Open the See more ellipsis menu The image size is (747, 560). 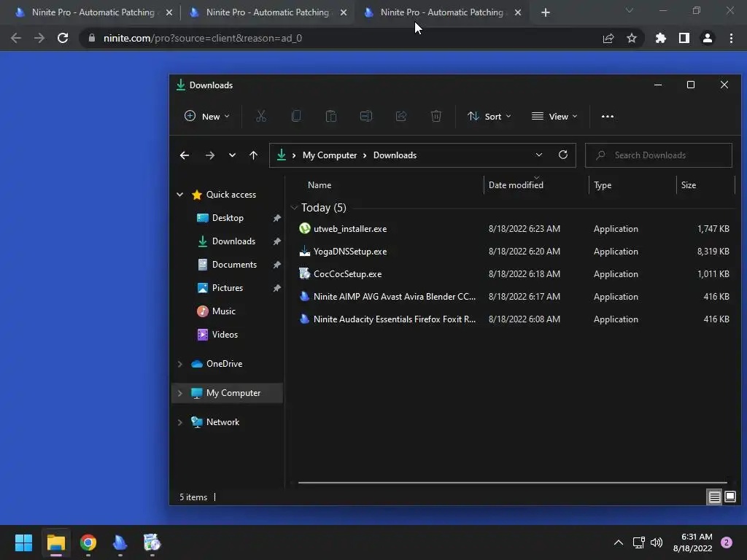(608, 116)
